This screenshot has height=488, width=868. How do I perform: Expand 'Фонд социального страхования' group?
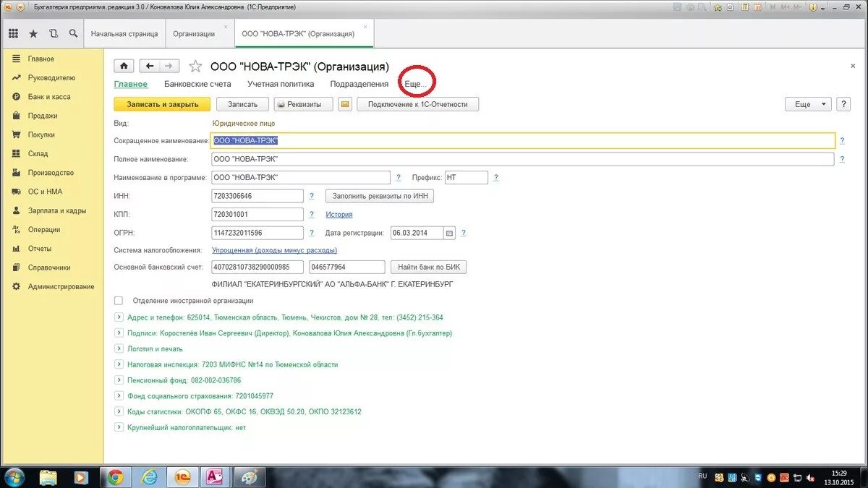(119, 396)
